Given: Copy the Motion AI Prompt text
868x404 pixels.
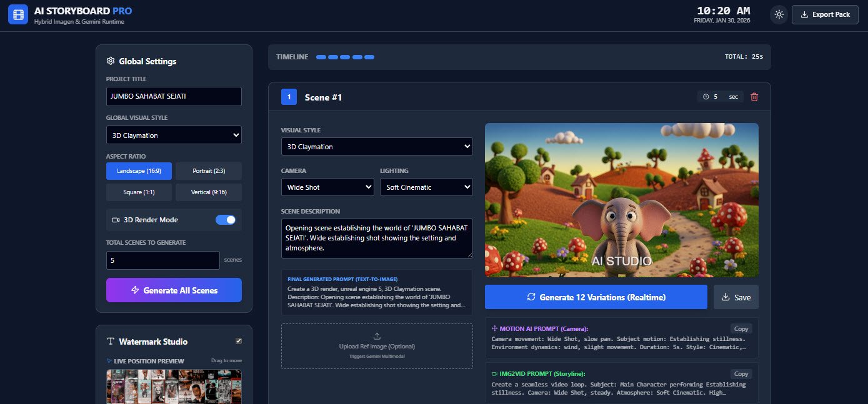Looking at the screenshot, I should pos(741,328).
